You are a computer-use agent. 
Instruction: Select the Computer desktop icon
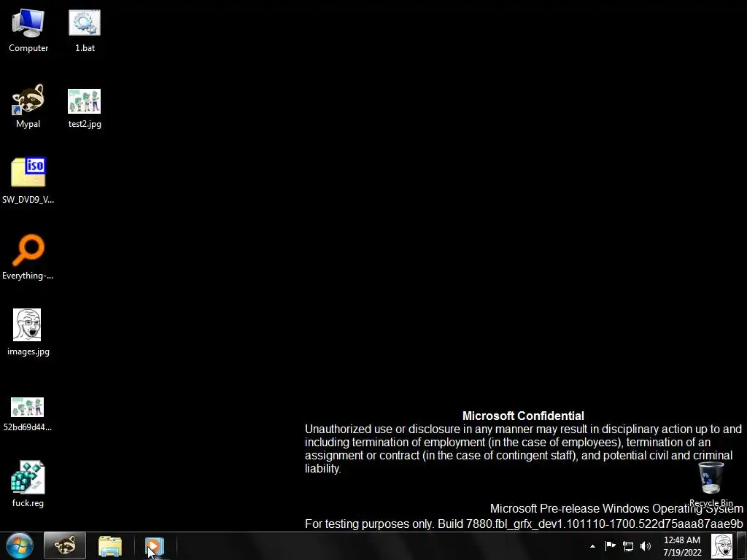pos(28,31)
